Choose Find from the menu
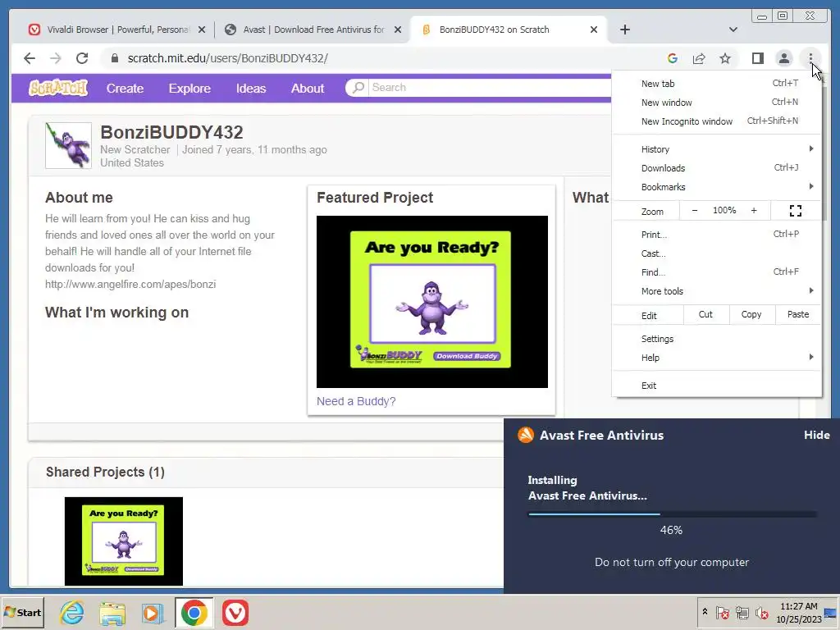Screen dimensions: 840x630 717,272
